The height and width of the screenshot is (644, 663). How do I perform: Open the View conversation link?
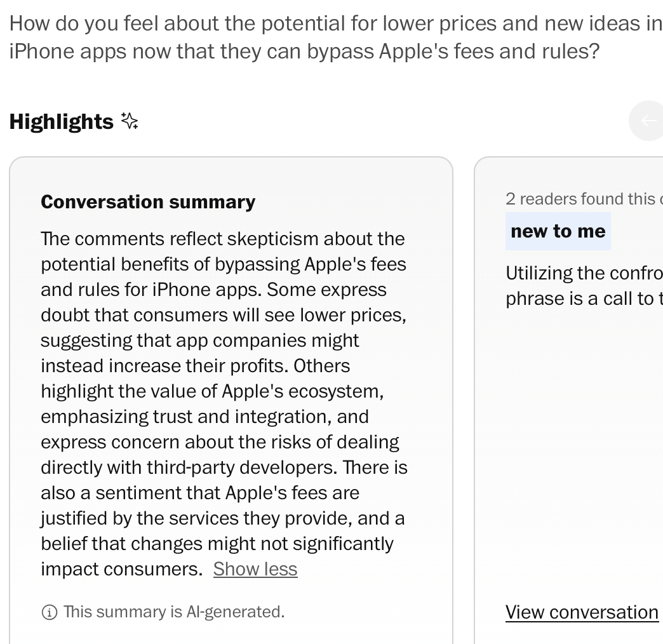(x=581, y=612)
